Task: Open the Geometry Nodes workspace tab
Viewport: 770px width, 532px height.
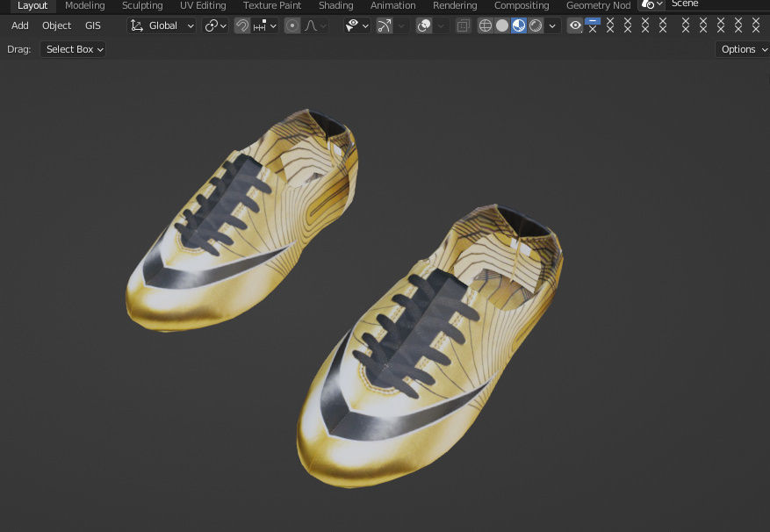Action: pyautogui.click(x=598, y=6)
